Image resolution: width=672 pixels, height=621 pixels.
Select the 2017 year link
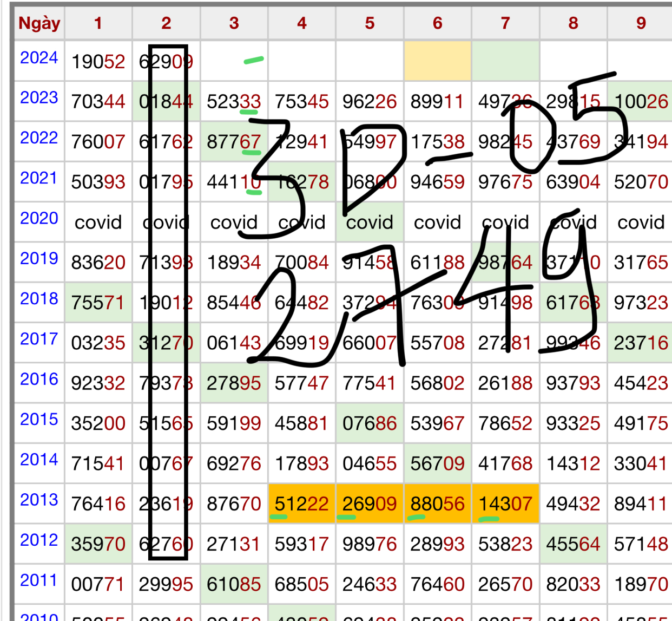39,339
